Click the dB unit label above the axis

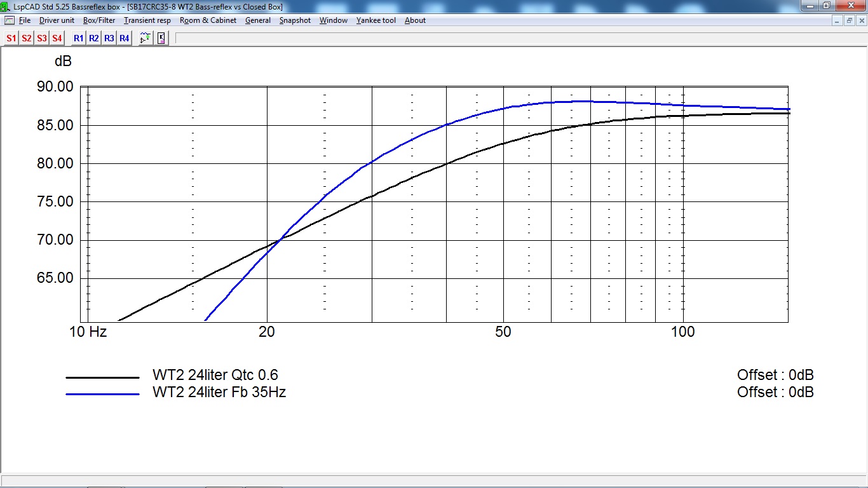(63, 62)
